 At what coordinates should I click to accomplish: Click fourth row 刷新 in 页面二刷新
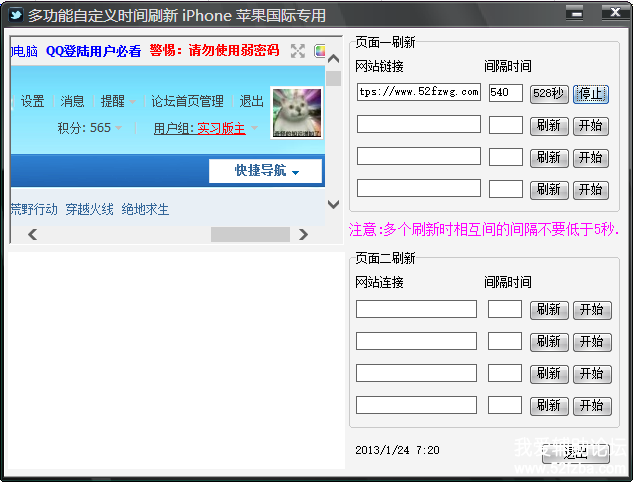[549, 406]
